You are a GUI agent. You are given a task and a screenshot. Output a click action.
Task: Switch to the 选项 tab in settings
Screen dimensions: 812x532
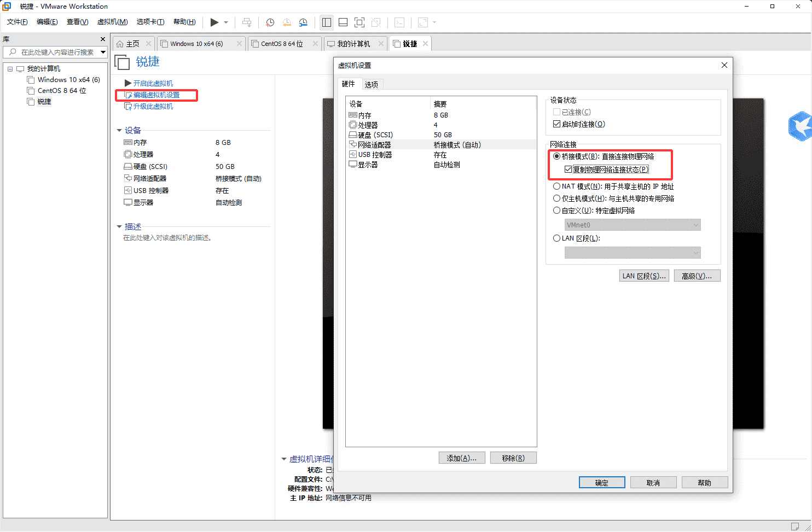[371, 84]
